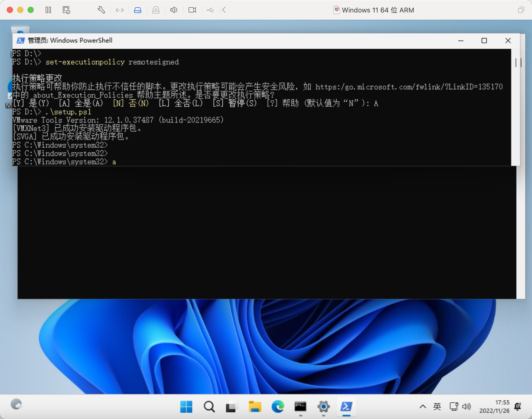532x419 pixels.
Task: Open the Windows Start menu
Action: point(186,407)
